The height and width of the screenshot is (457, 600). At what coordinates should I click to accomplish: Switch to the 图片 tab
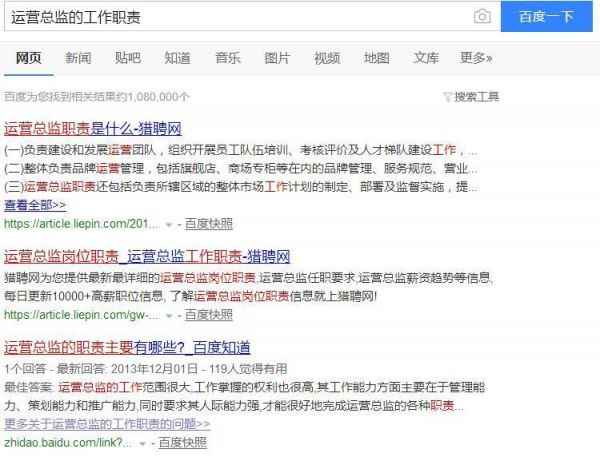[x=277, y=58]
